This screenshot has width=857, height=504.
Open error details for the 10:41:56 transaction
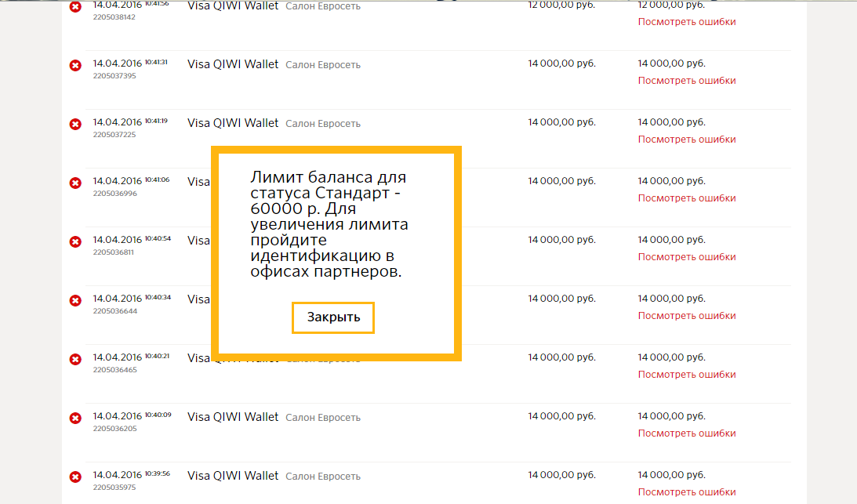[x=687, y=22]
